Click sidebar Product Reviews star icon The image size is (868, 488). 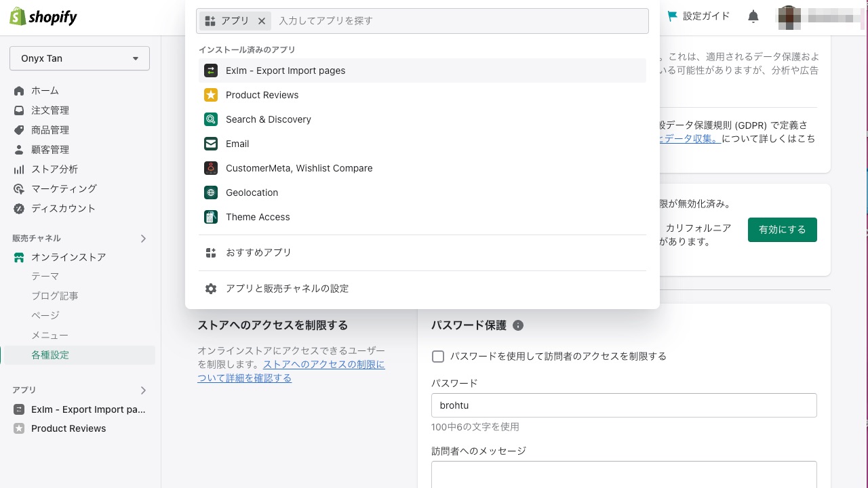tap(19, 428)
